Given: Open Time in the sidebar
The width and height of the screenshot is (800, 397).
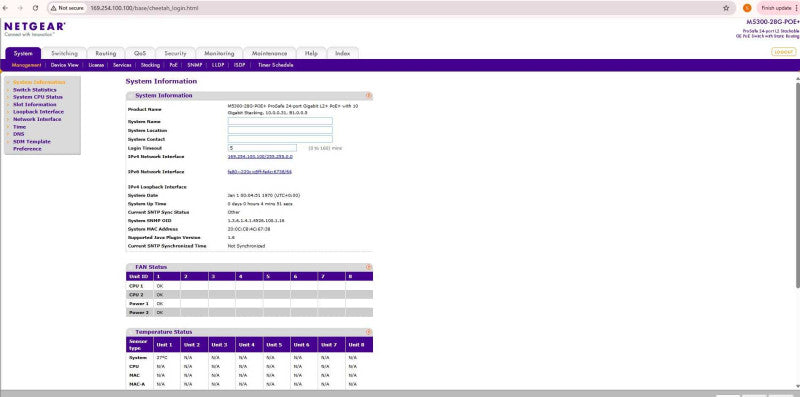Looking at the screenshot, I should click(x=19, y=127).
